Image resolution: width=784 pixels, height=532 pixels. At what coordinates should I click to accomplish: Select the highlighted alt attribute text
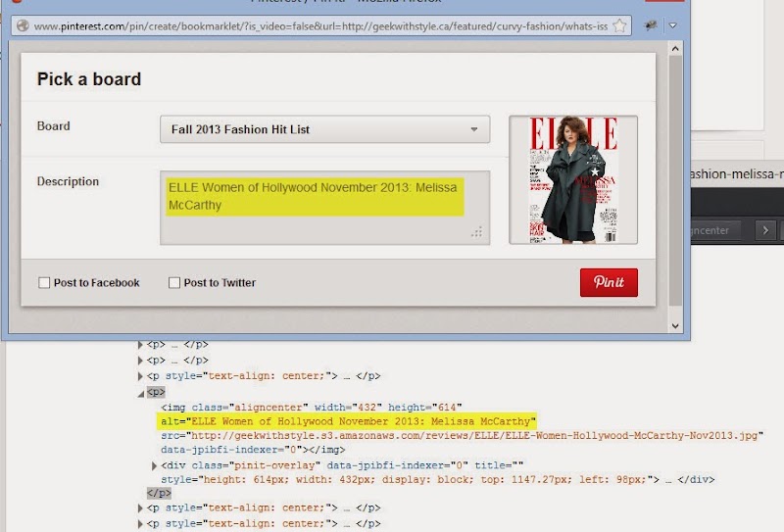[x=348, y=421]
